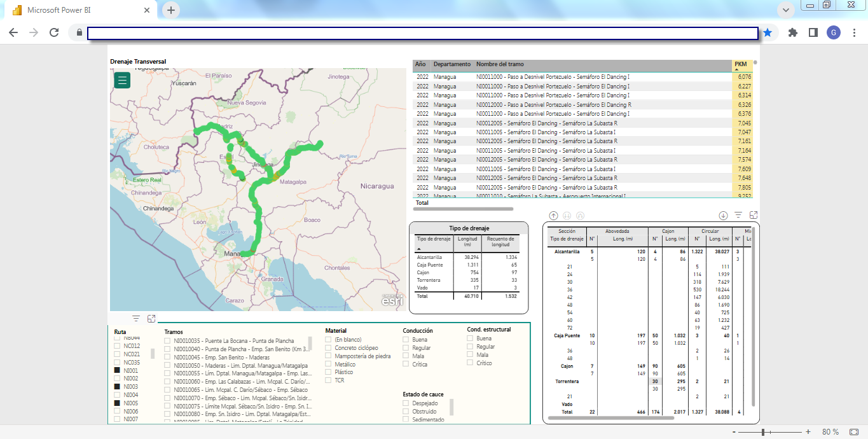Uncheck the NI001 route checkbox
The image size is (868, 439).
point(117,370)
